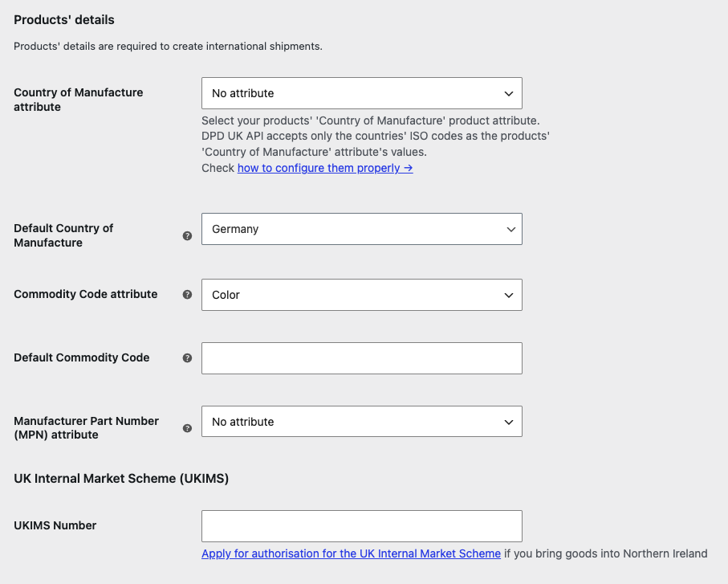The width and height of the screenshot is (728, 584).
Task: Open the Country of Manufacture attribute dropdown
Action: pyautogui.click(x=362, y=93)
